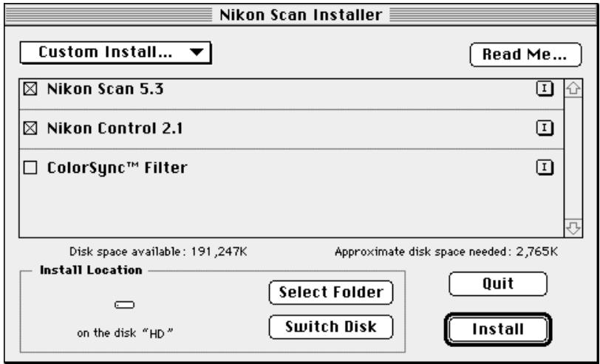Open info for Nikon Control 2.1
The image size is (600, 364).
pyautogui.click(x=545, y=128)
